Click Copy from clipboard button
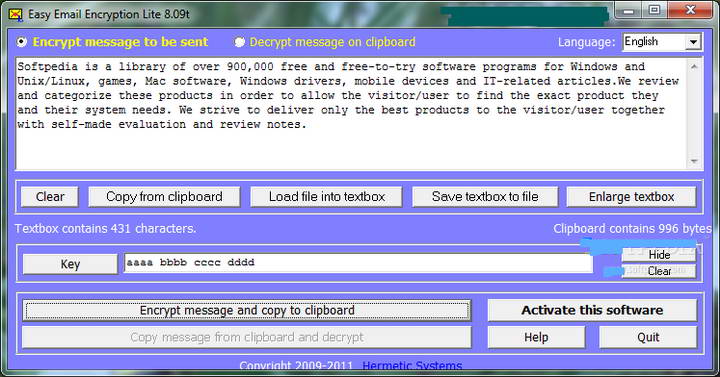This screenshot has height=377, width=720. (x=164, y=197)
